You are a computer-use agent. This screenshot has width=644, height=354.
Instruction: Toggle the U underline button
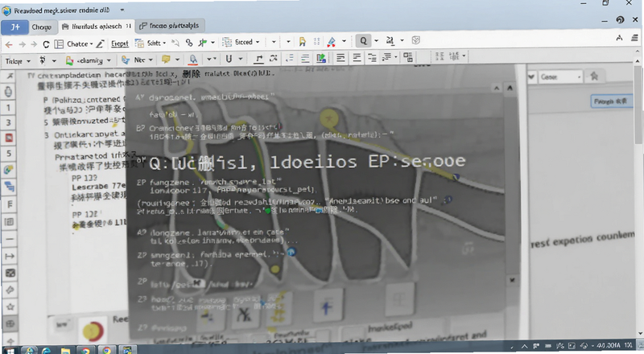coord(229,60)
